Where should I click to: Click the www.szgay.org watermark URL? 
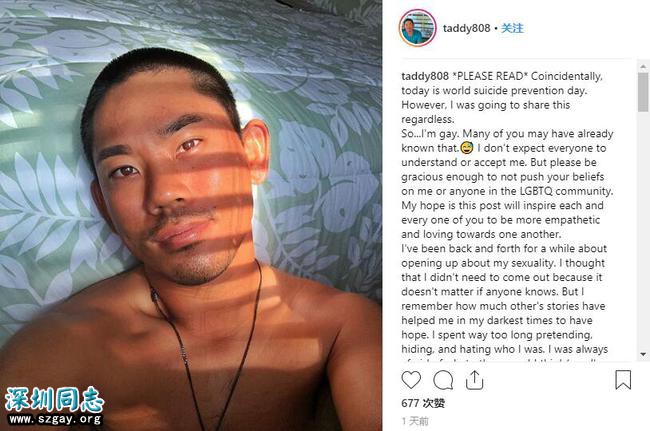pyautogui.click(x=55, y=419)
